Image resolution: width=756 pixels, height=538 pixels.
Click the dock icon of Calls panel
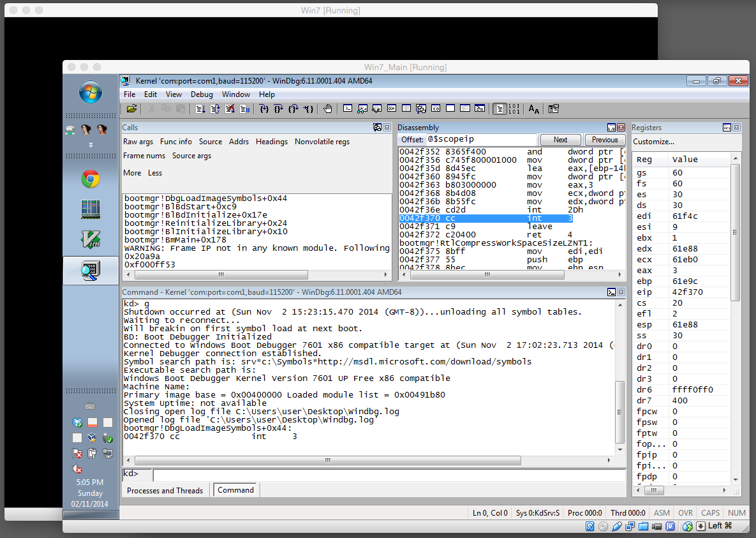pyautogui.click(x=378, y=128)
